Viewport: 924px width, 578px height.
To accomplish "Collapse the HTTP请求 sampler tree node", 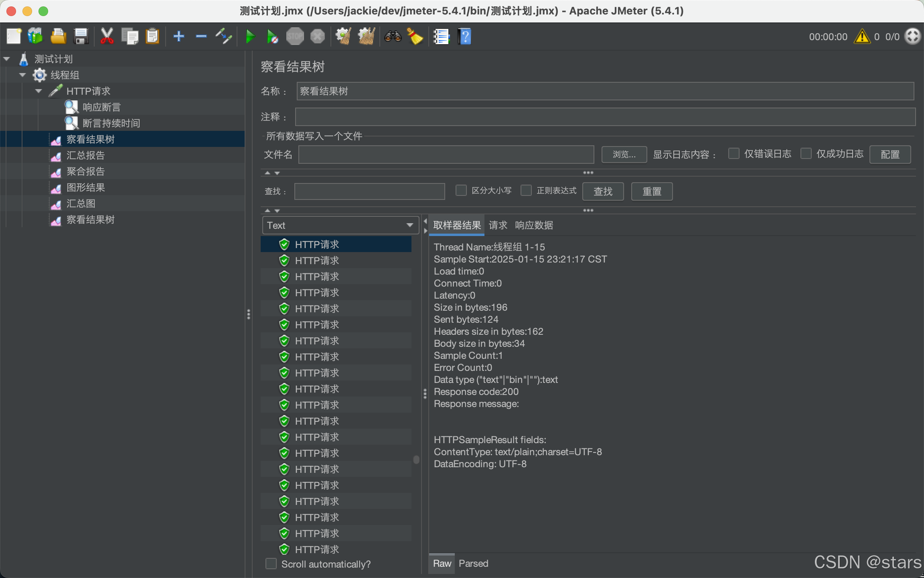I will [38, 91].
